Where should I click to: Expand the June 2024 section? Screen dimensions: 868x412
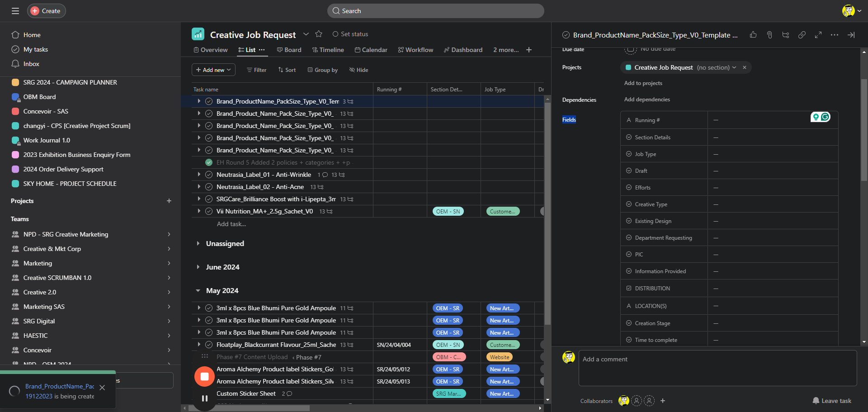[x=198, y=267]
